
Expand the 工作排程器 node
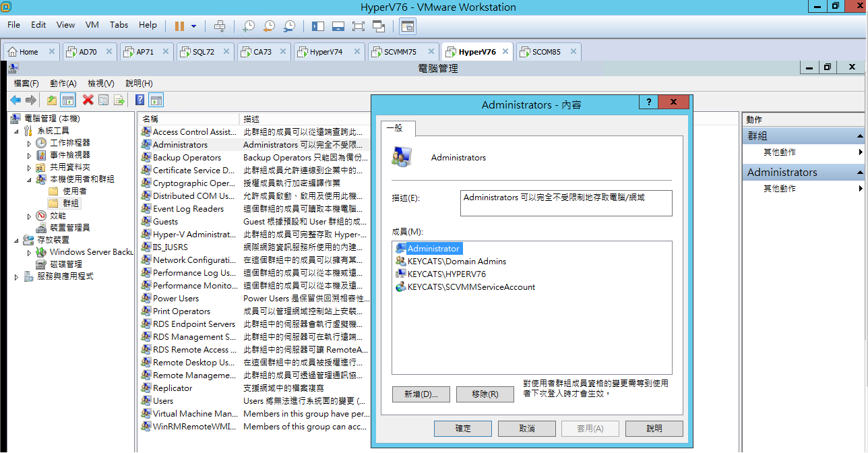point(29,143)
